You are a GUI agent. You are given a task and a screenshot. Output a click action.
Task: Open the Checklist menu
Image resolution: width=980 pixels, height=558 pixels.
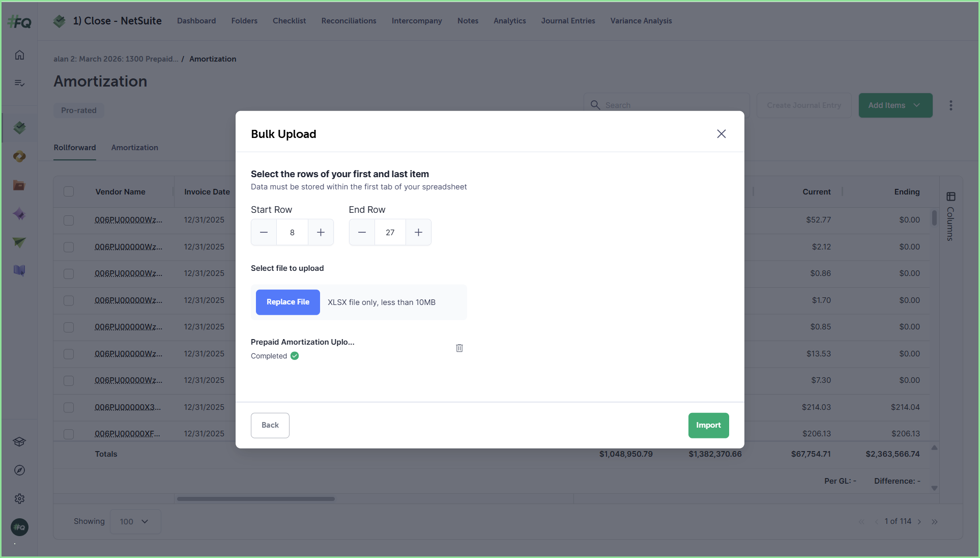click(x=289, y=21)
